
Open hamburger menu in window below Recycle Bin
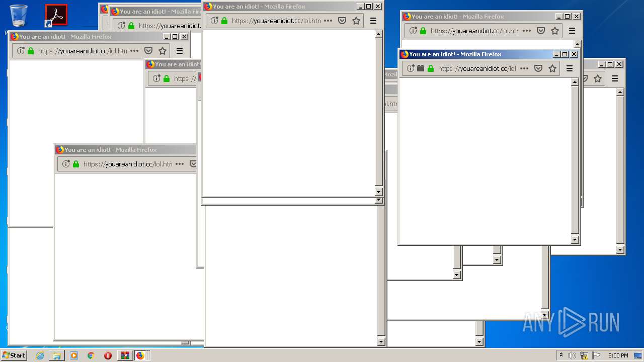point(180,51)
